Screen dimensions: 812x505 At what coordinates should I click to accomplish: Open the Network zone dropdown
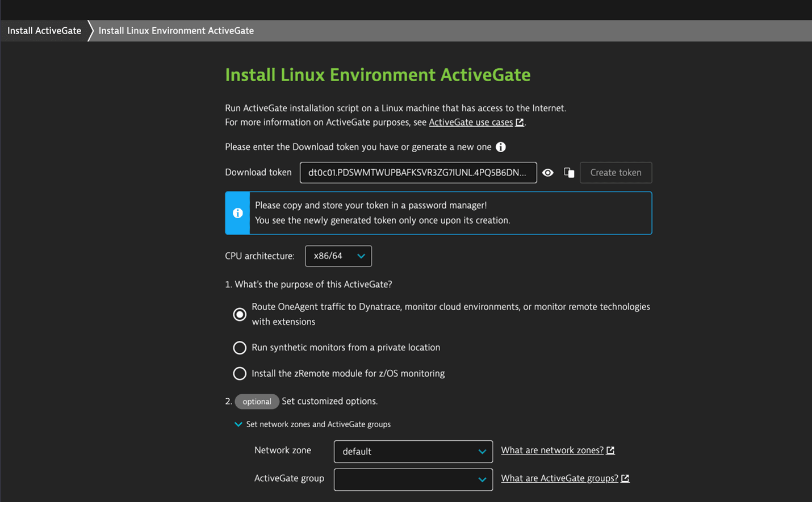413,452
